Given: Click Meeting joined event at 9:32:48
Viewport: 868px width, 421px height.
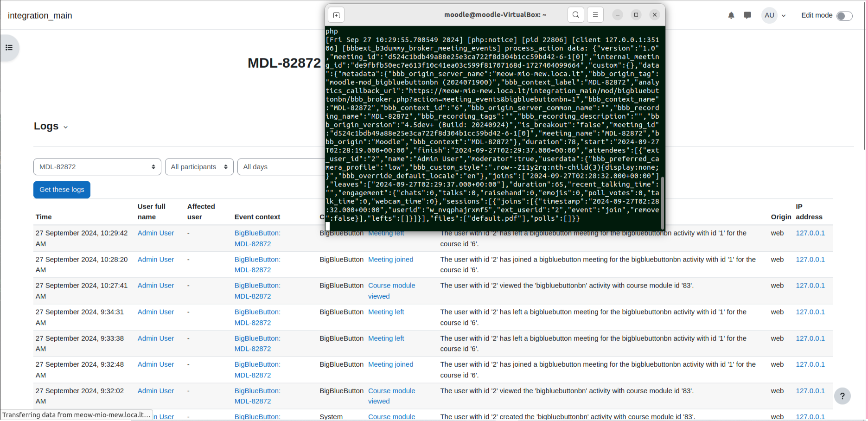Looking at the screenshot, I should (x=391, y=364).
